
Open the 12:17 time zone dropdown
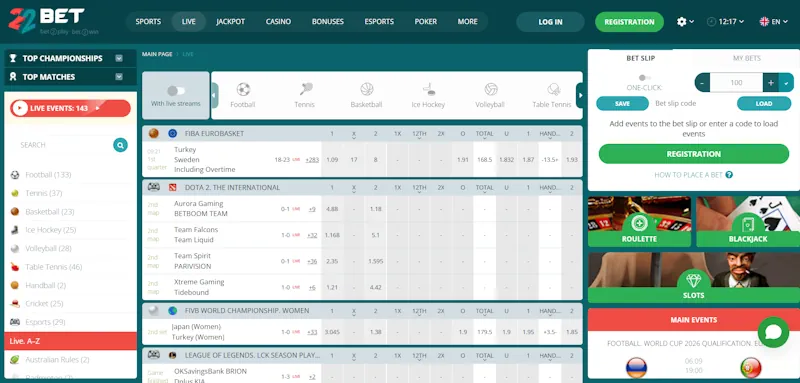tap(741, 22)
